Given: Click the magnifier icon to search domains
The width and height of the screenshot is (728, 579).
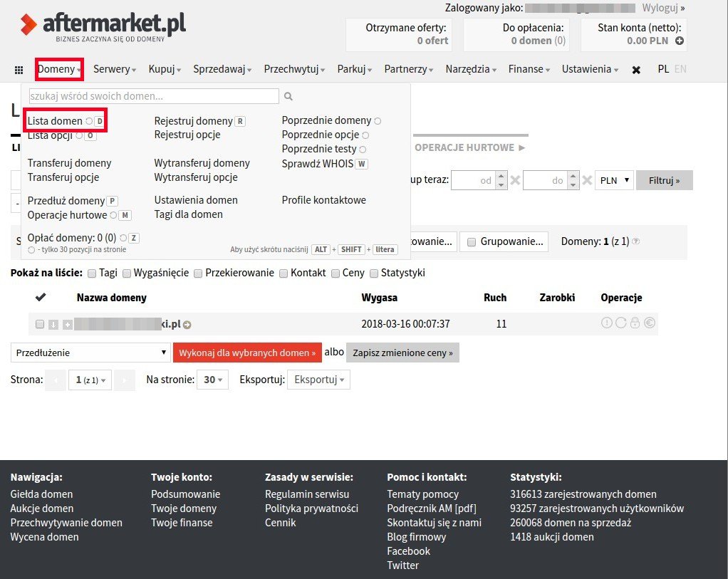Looking at the screenshot, I should (288, 96).
